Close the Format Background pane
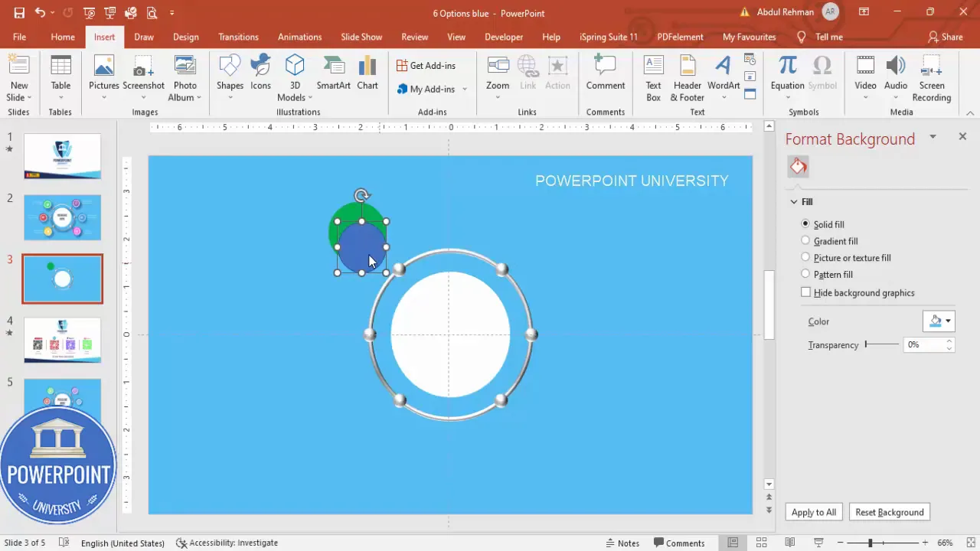 pos(962,136)
